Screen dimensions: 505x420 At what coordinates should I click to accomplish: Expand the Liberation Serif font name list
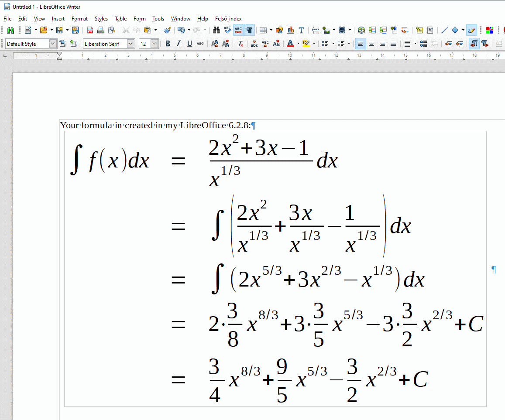tap(131, 44)
